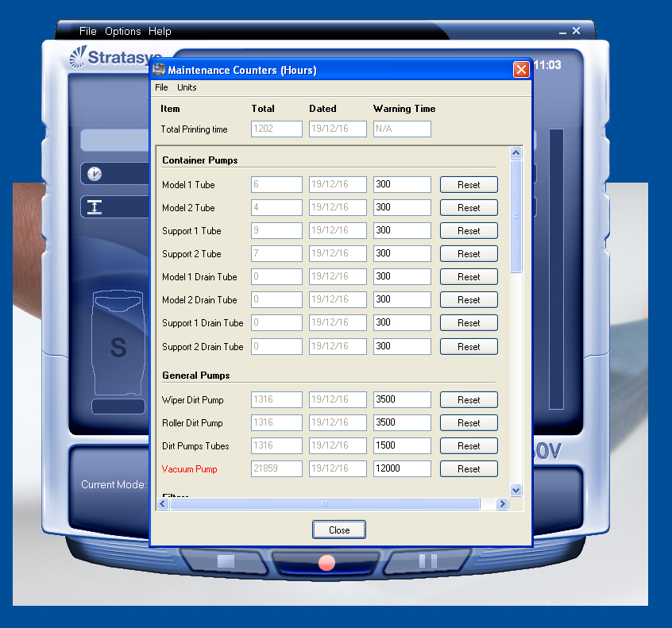Click the vertical scrollbar thumb in counters list
Screen dimensions: 672x628
516,216
